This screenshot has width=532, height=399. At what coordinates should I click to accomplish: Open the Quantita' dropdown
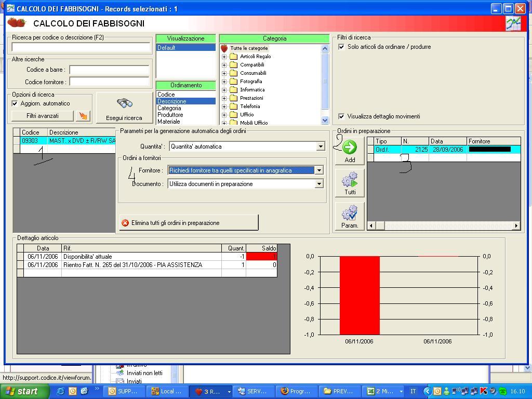[321, 147]
